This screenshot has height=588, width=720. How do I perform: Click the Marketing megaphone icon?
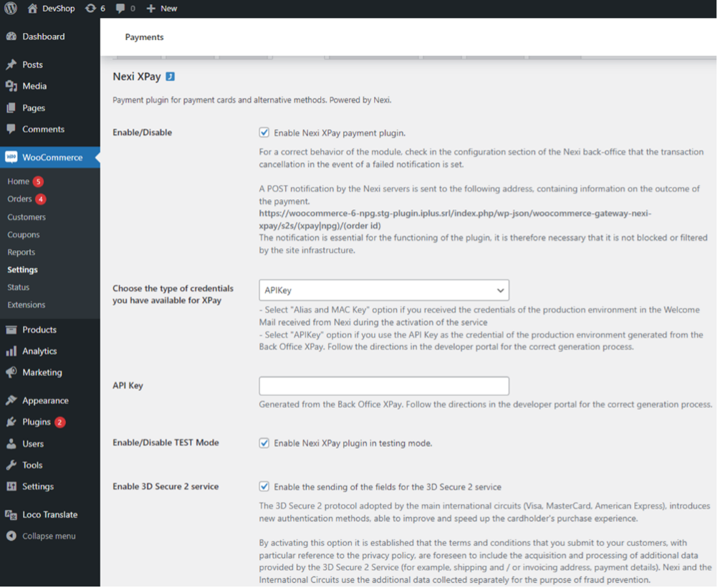(11, 372)
